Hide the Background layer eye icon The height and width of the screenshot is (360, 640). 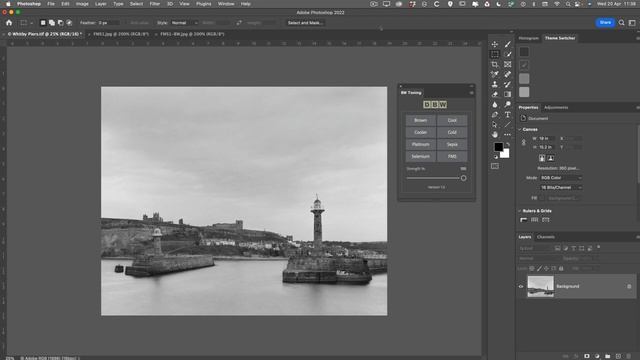pos(521,287)
